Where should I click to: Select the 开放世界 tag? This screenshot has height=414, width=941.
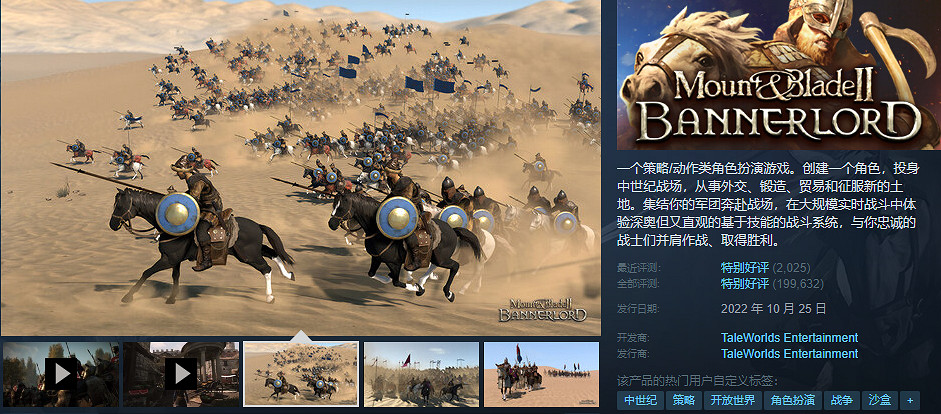coord(732,400)
